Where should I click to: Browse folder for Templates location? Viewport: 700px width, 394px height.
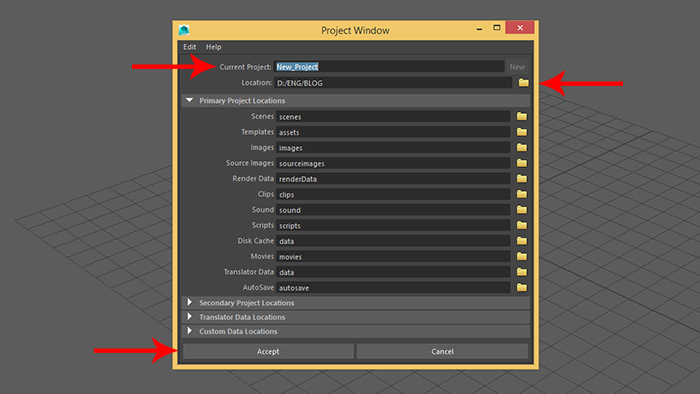click(x=521, y=132)
